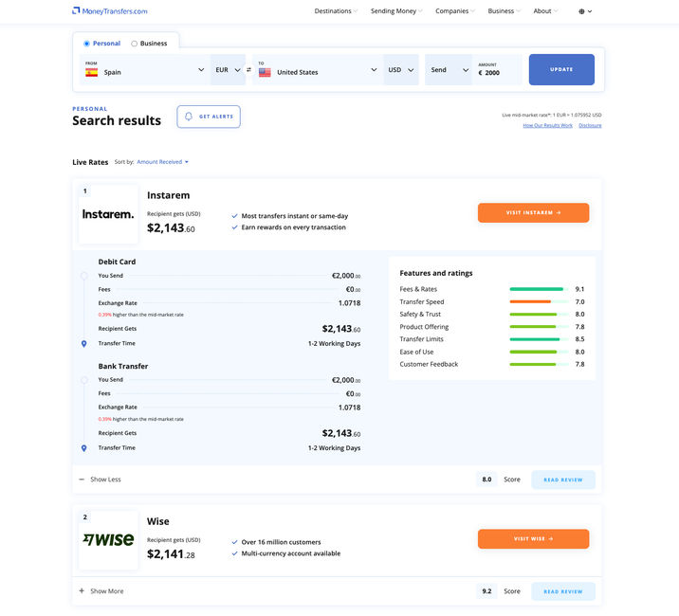Select the Business radio button
Viewport: 679px width, 616px height.
pyautogui.click(x=135, y=44)
